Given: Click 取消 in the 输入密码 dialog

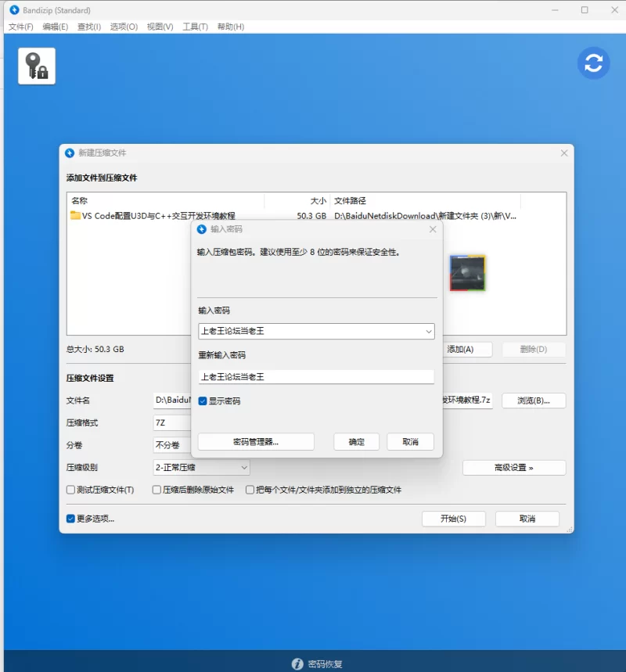Looking at the screenshot, I should point(410,442).
